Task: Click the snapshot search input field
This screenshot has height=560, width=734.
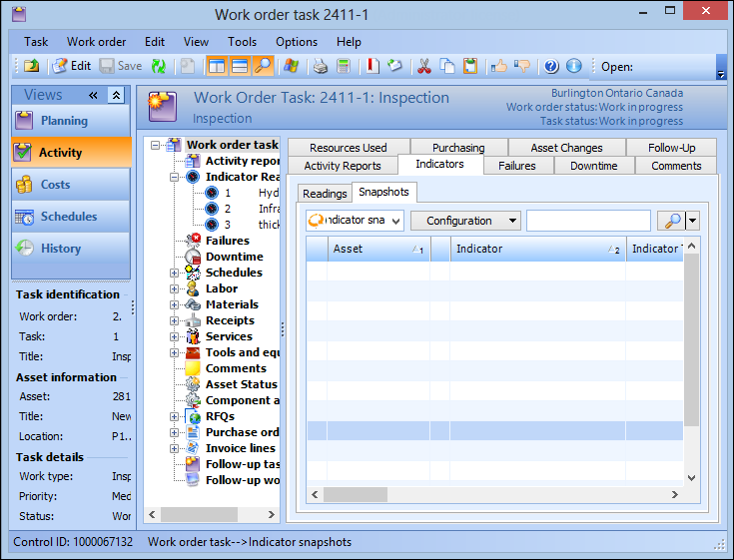Action: coord(587,221)
